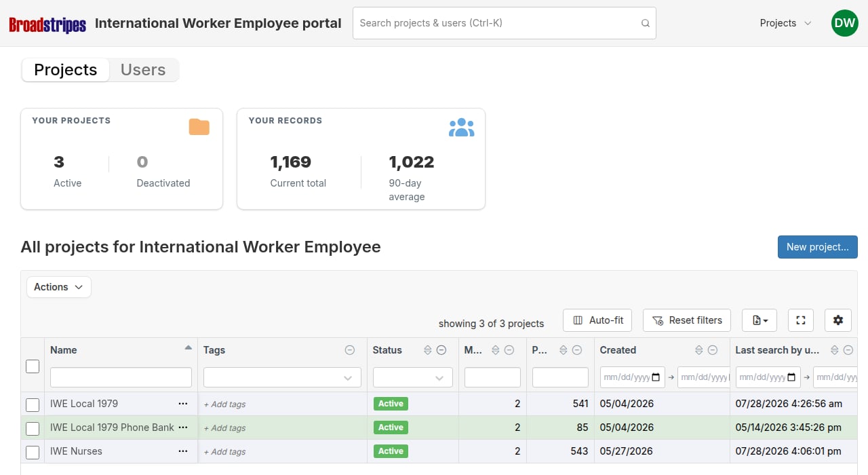The image size is (868, 475).
Task: Switch to the Projects tab
Action: pyautogui.click(x=66, y=70)
